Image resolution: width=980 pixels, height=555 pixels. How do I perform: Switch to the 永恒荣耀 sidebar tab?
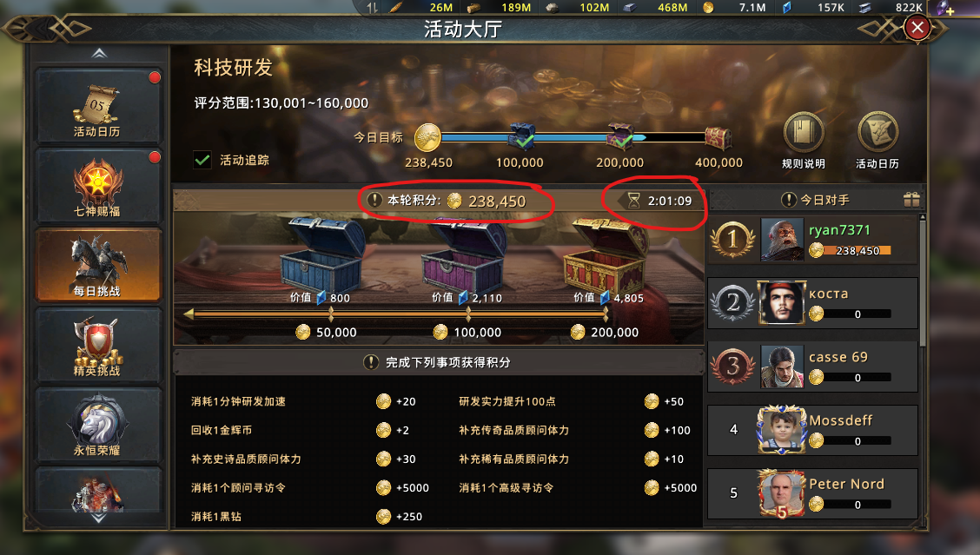pyautogui.click(x=98, y=426)
